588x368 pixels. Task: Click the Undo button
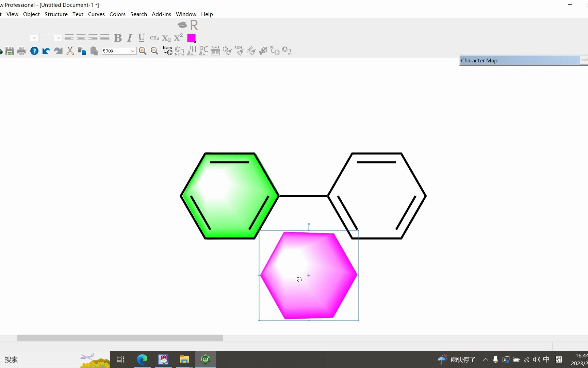pyautogui.click(x=46, y=51)
